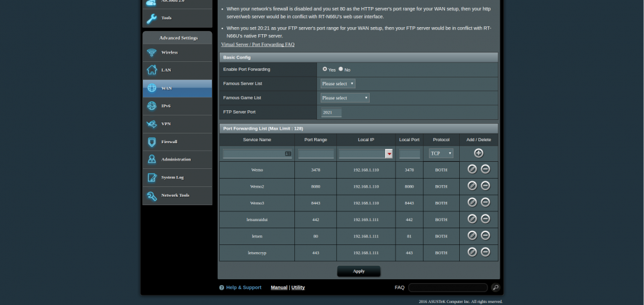Open the Wireless settings page
This screenshot has width=644, height=305.
[x=177, y=53]
